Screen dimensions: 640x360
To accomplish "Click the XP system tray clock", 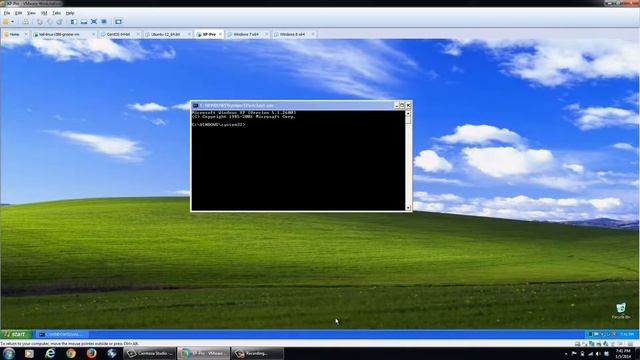I will point(627,334).
